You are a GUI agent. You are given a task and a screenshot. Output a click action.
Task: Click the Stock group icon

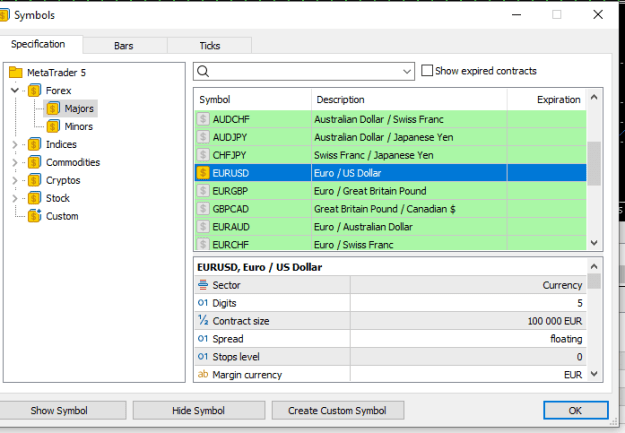click(34, 198)
